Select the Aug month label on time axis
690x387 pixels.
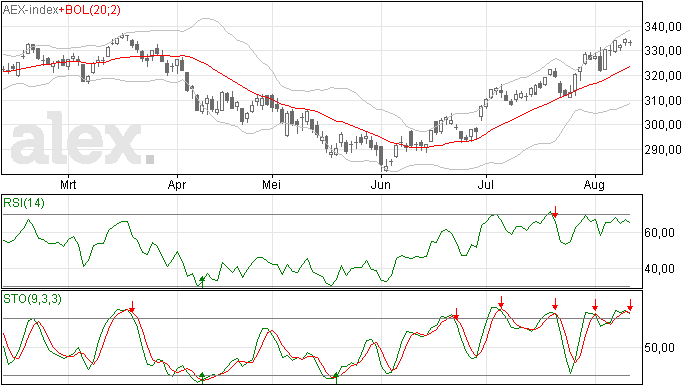(595, 184)
